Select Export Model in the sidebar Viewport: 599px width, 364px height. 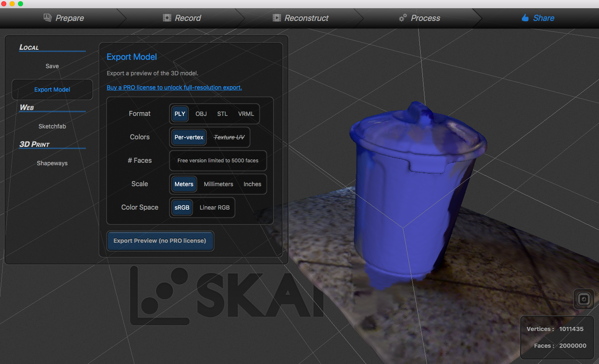pos(52,90)
